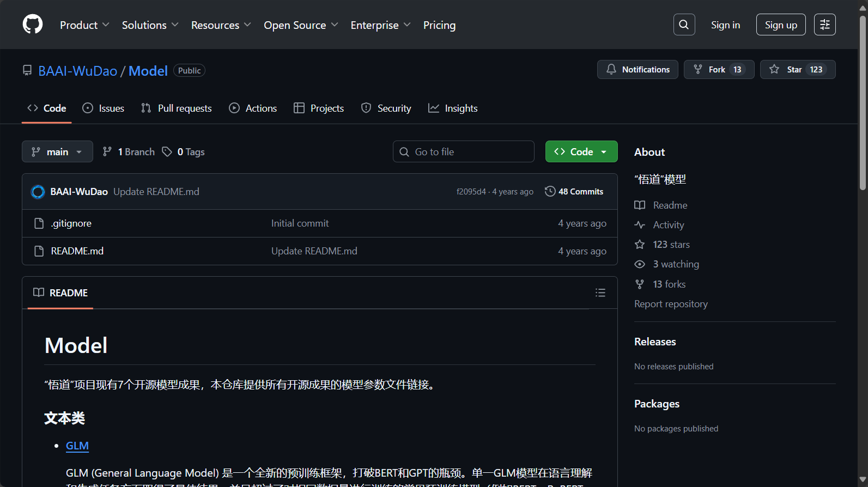The image size is (868, 487).
Task: Click the Sign up button
Action: tap(781, 25)
